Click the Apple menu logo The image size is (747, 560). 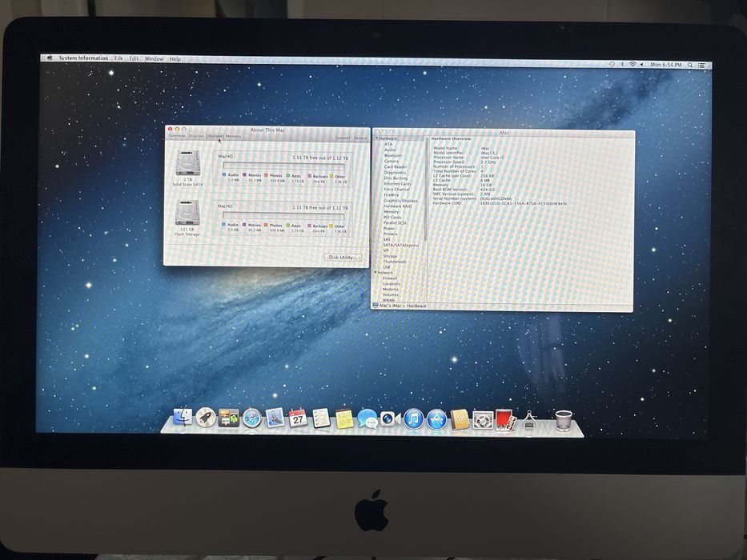coord(50,58)
